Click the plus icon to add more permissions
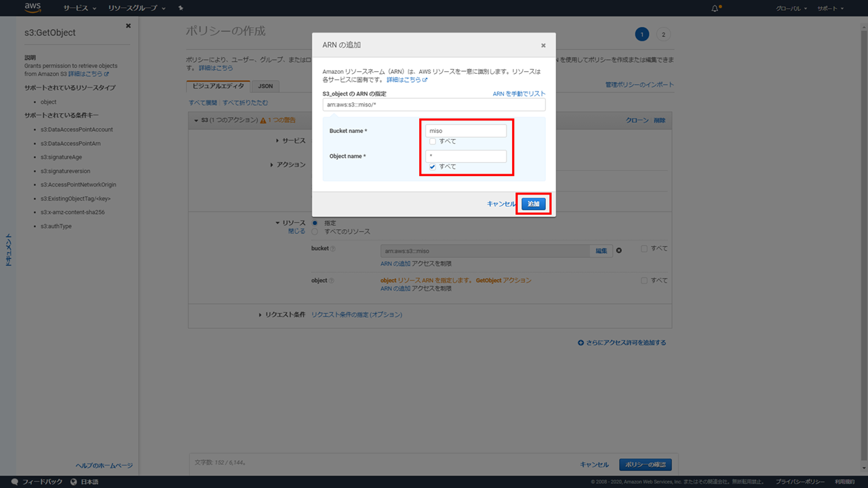Image resolution: width=868 pixels, height=488 pixels. click(580, 343)
